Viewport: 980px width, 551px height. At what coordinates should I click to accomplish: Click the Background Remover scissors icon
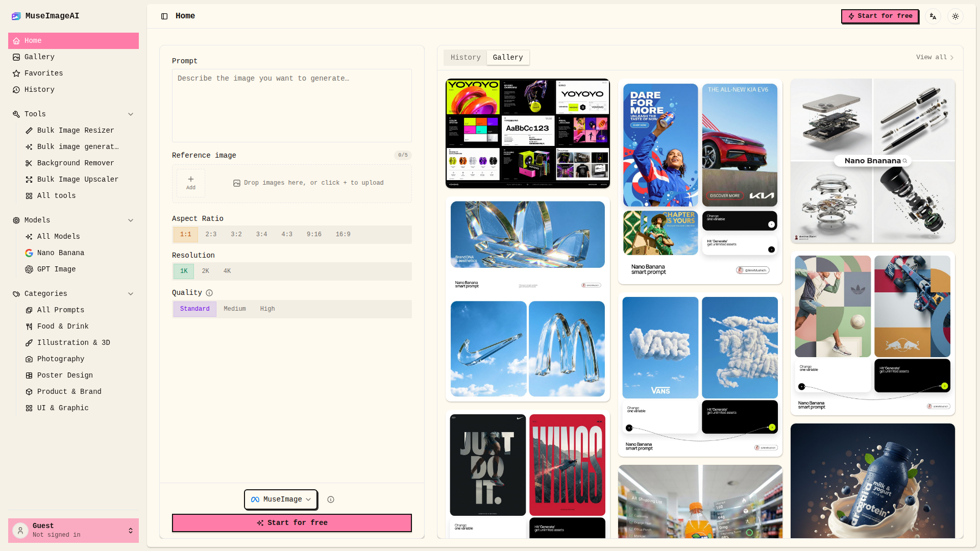point(29,163)
